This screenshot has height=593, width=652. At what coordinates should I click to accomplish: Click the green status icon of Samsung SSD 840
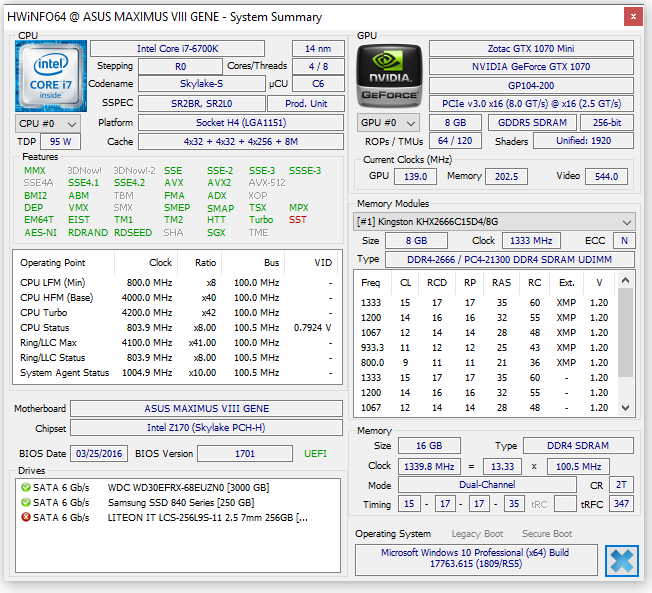26,502
